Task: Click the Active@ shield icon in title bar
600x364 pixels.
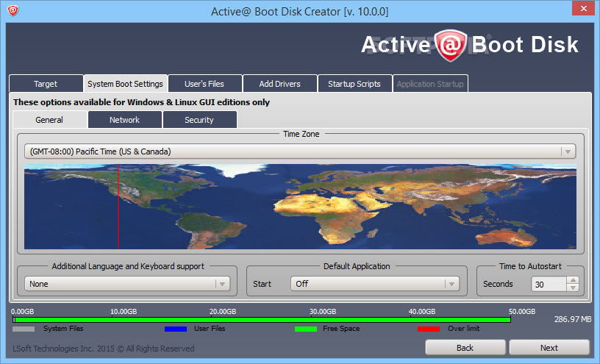Action: click(x=13, y=10)
